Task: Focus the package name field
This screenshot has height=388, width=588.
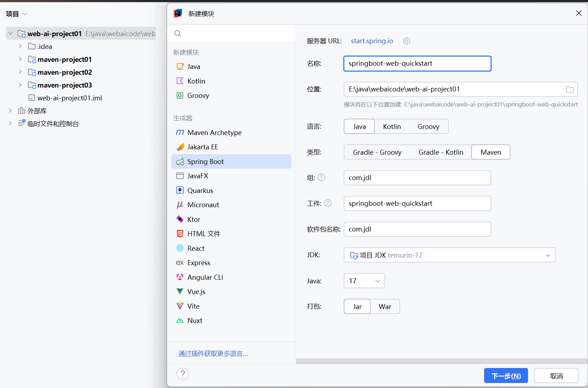Action: (417, 229)
